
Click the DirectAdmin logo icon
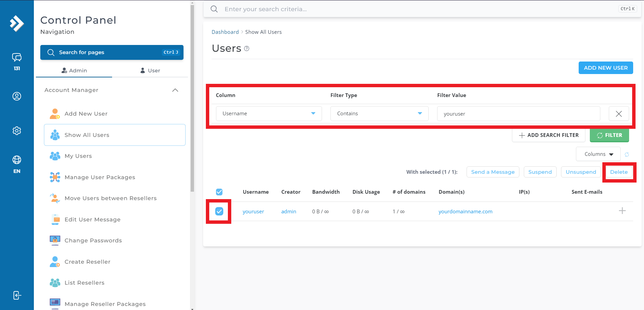pos(17,24)
